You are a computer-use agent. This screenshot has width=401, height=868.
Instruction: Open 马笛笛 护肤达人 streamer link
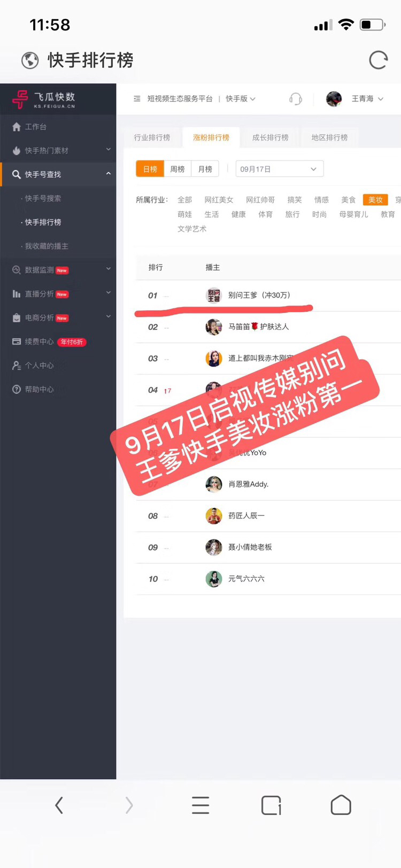259,327
